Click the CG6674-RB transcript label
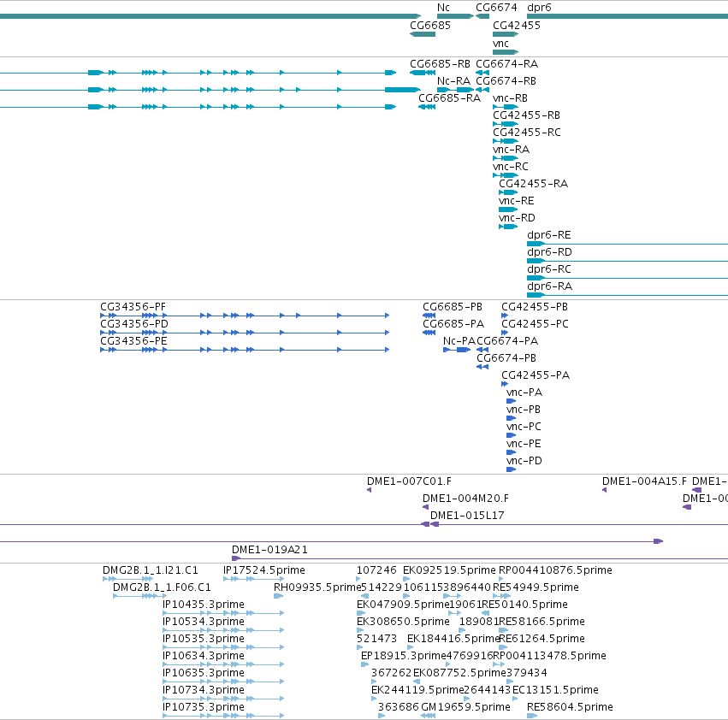 coord(506,81)
